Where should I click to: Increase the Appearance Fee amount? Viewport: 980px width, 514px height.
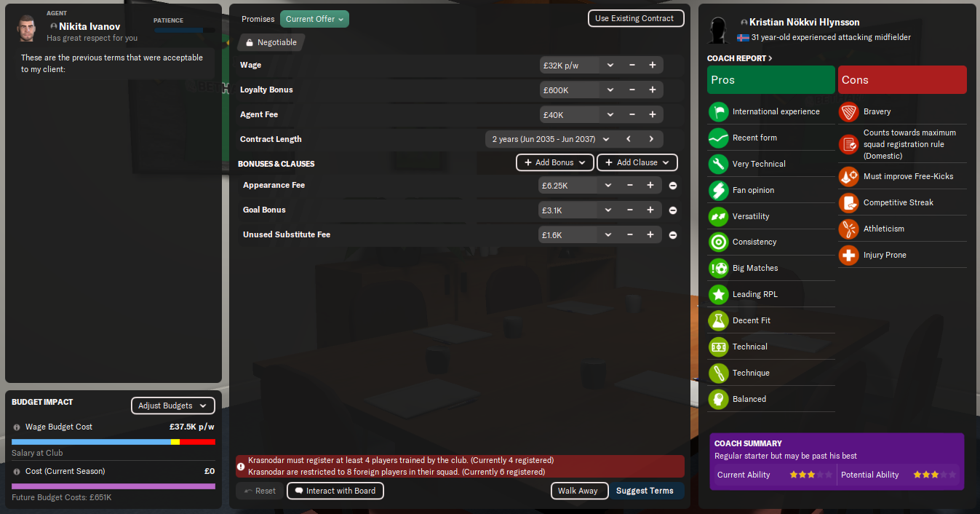pyautogui.click(x=650, y=186)
